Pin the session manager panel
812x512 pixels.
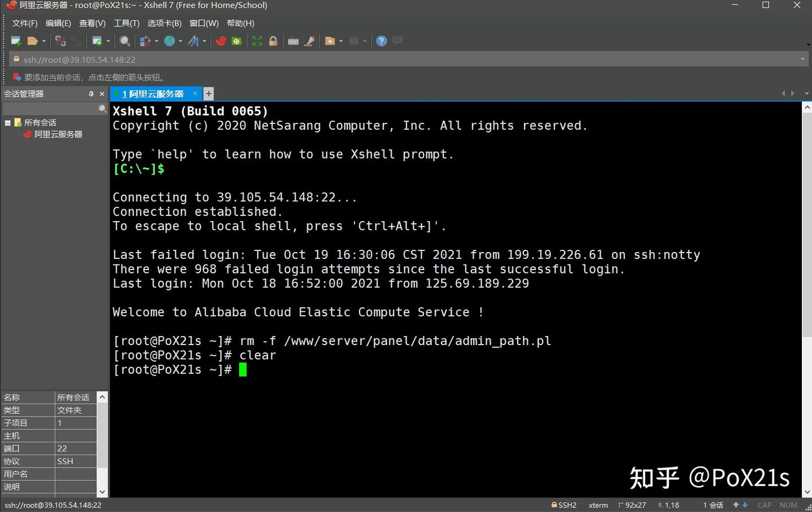click(91, 94)
